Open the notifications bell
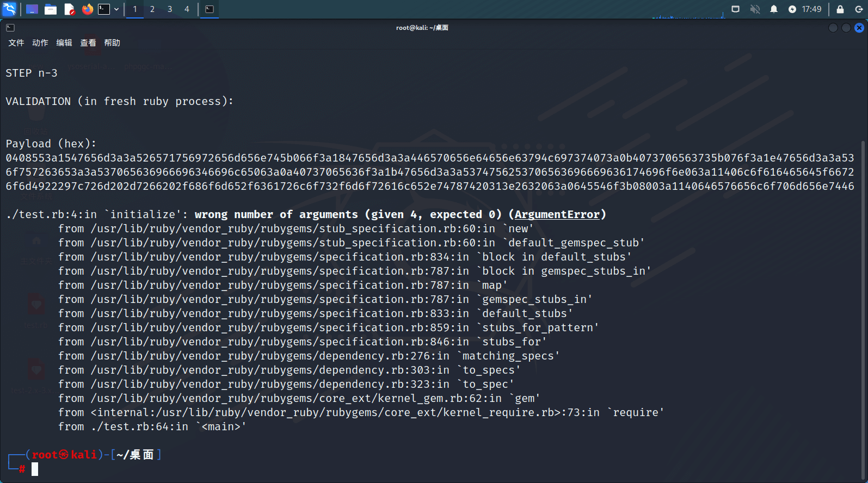The width and height of the screenshot is (868, 483). tap(774, 9)
